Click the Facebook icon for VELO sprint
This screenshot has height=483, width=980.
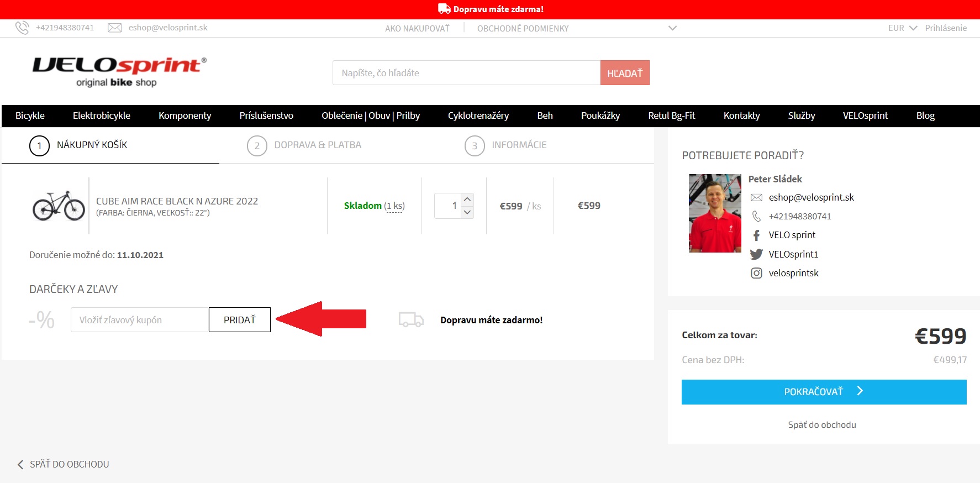pyautogui.click(x=756, y=235)
